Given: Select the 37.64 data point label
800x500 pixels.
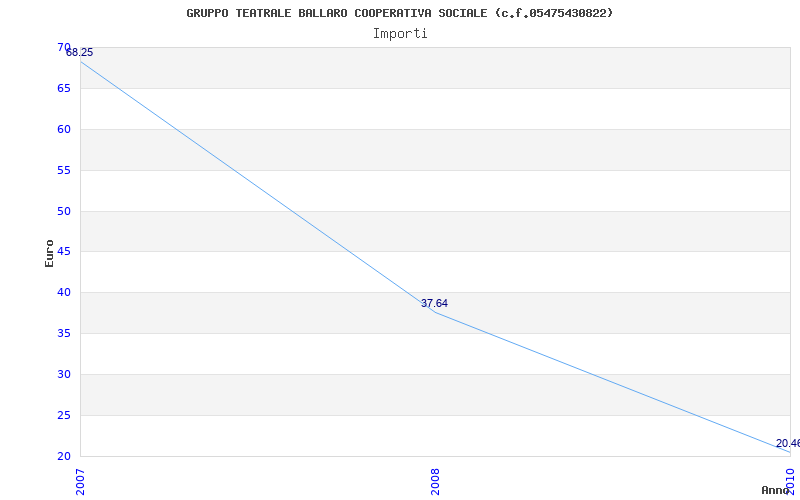Looking at the screenshot, I should [434, 304].
